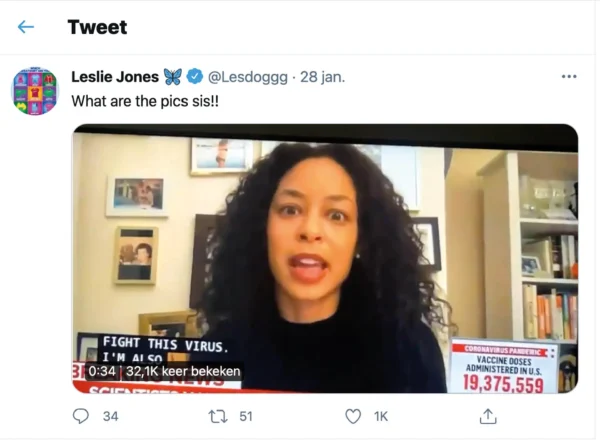Click the retweet count 51
Image resolution: width=600 pixels, height=440 pixels.
pyautogui.click(x=246, y=416)
